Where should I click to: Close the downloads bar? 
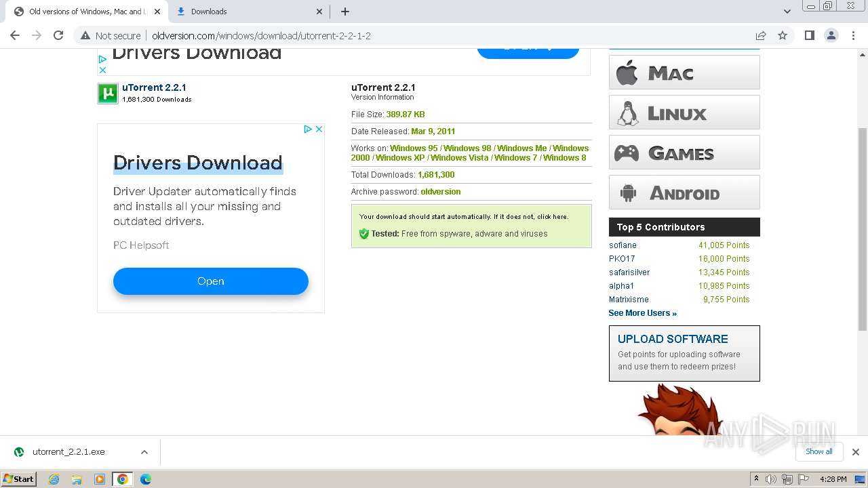[855, 452]
